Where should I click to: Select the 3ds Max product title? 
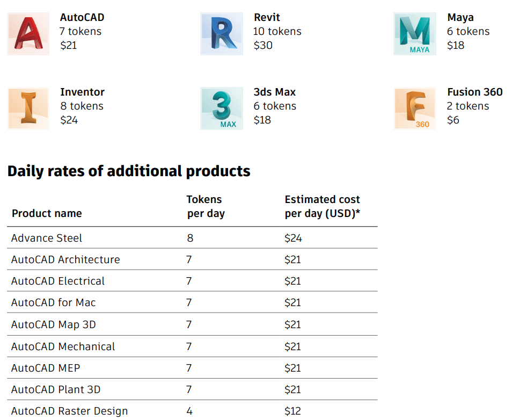(275, 92)
